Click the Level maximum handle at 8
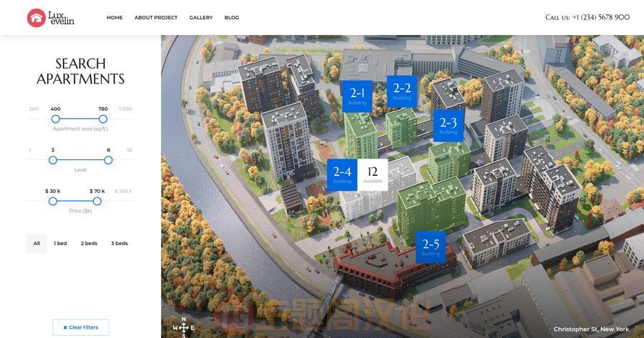The height and width of the screenshot is (338, 644). coord(109,160)
